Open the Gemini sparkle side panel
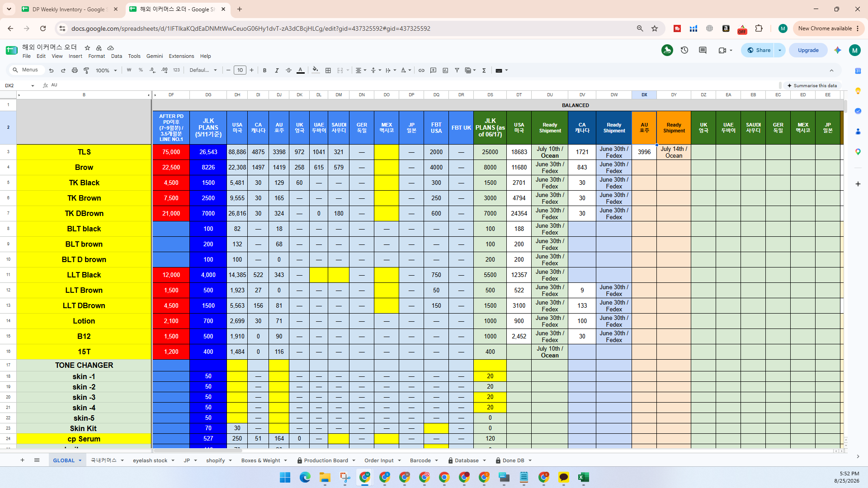868x488 pixels. pyautogui.click(x=838, y=50)
